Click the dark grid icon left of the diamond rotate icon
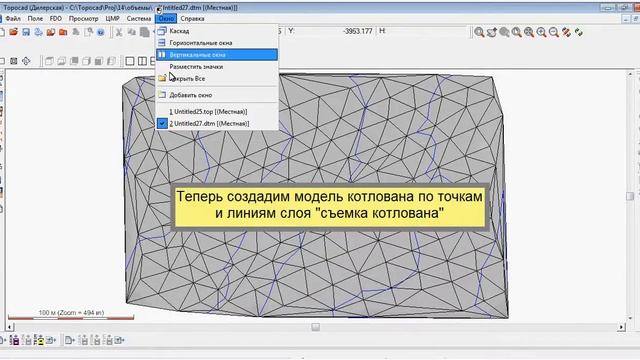Viewport: 640px width, 360px height. pos(13,61)
